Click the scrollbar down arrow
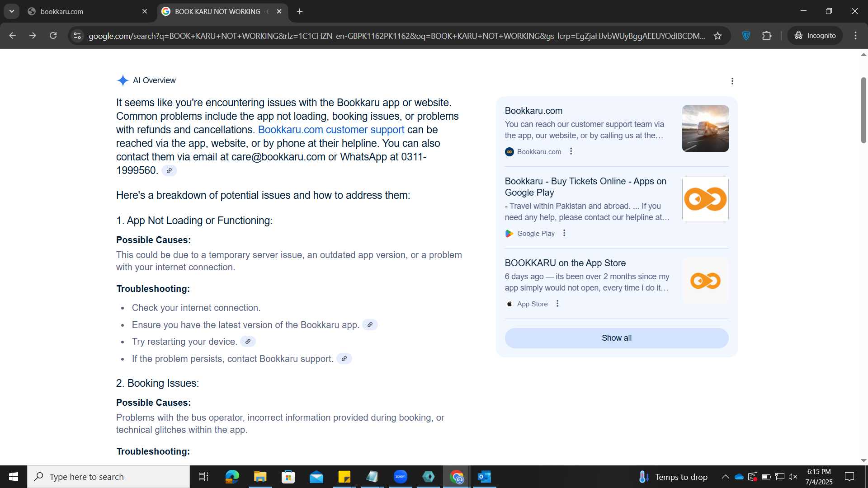 (x=863, y=460)
